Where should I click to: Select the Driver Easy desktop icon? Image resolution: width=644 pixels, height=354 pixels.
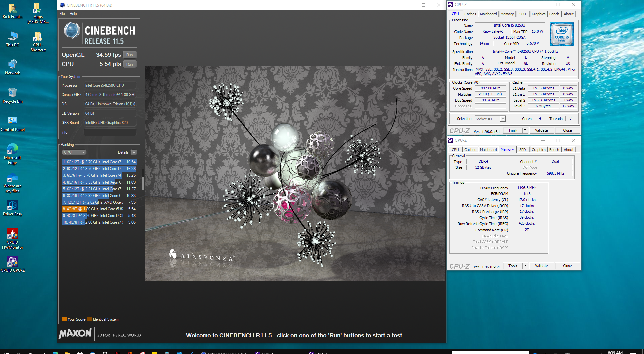(12, 208)
